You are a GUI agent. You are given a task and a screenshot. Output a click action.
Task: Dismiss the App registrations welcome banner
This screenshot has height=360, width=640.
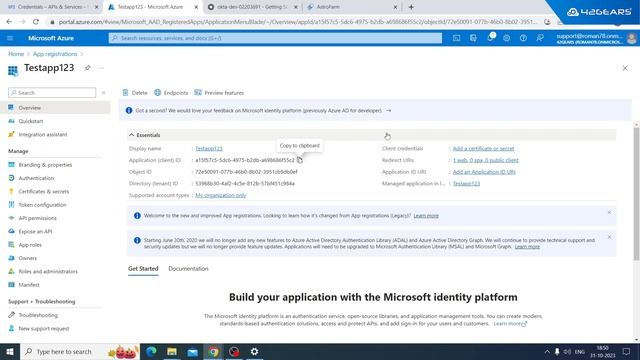click(x=609, y=212)
